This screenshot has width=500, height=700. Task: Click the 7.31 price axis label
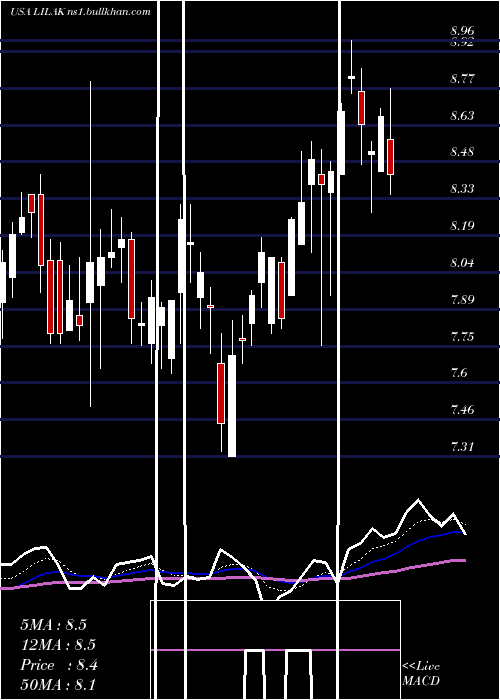coord(462,446)
